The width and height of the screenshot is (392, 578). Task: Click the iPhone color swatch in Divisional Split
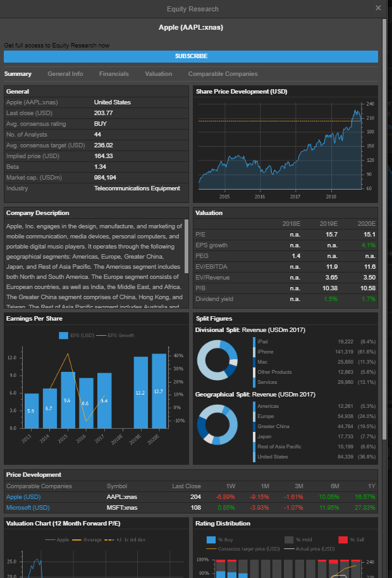pos(254,352)
